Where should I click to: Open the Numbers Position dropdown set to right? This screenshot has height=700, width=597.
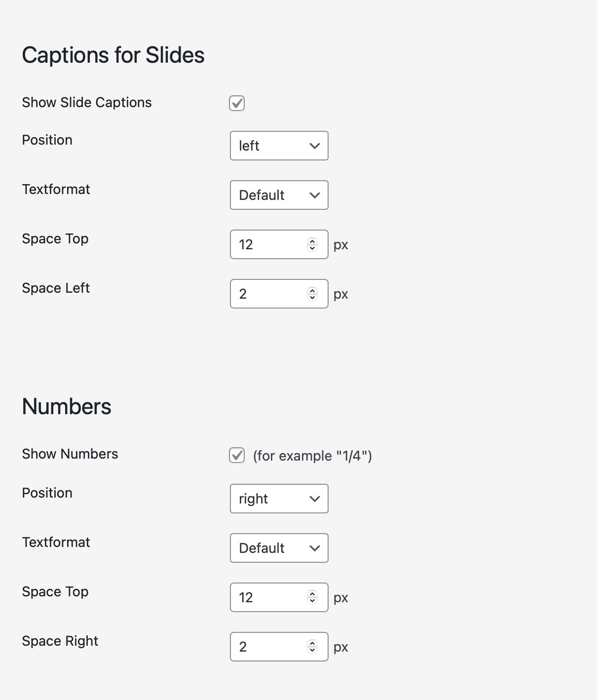point(279,499)
